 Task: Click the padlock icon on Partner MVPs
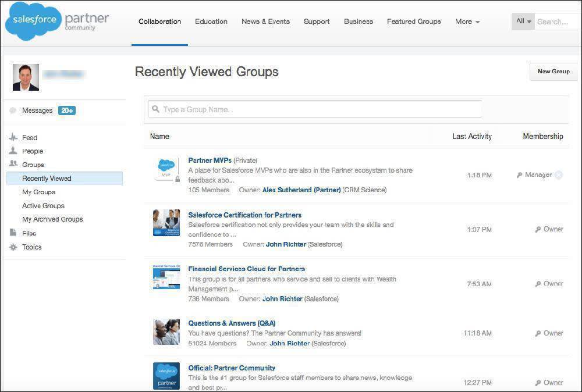tap(178, 179)
